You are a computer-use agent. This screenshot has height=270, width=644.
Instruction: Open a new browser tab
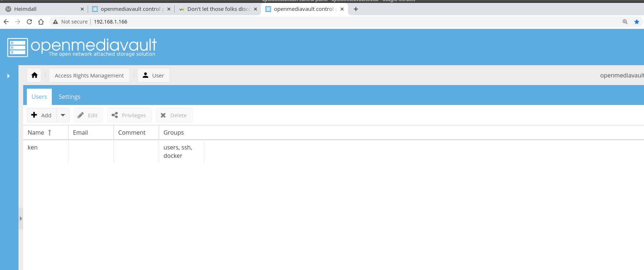pyautogui.click(x=356, y=9)
